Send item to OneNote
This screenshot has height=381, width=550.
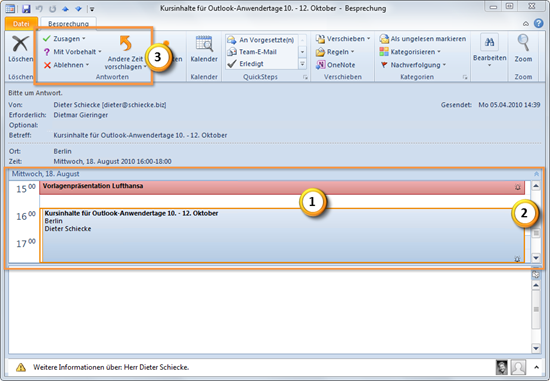coord(335,65)
